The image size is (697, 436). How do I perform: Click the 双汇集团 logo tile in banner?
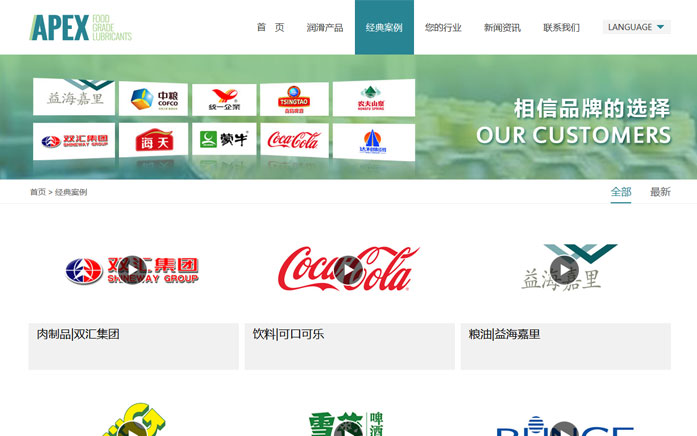coord(74,141)
